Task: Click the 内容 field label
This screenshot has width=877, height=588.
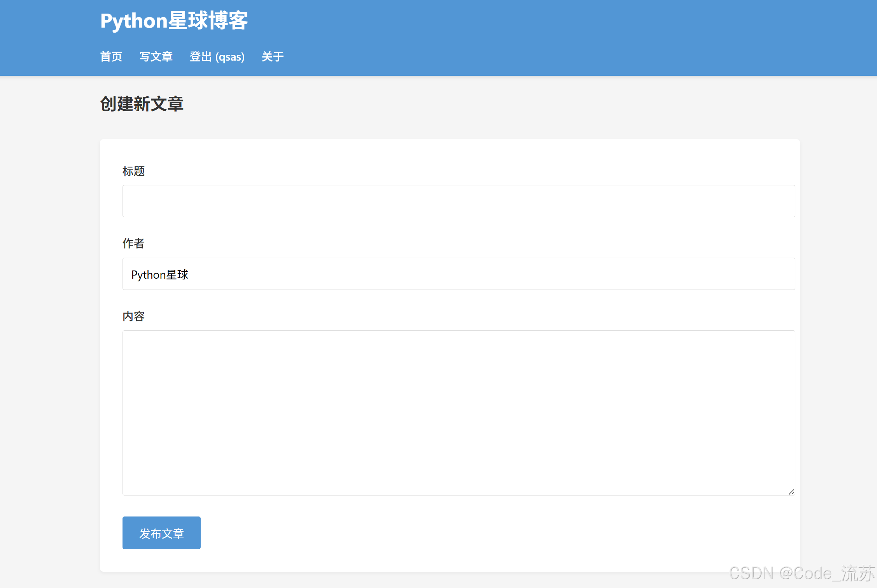Action: tap(133, 316)
